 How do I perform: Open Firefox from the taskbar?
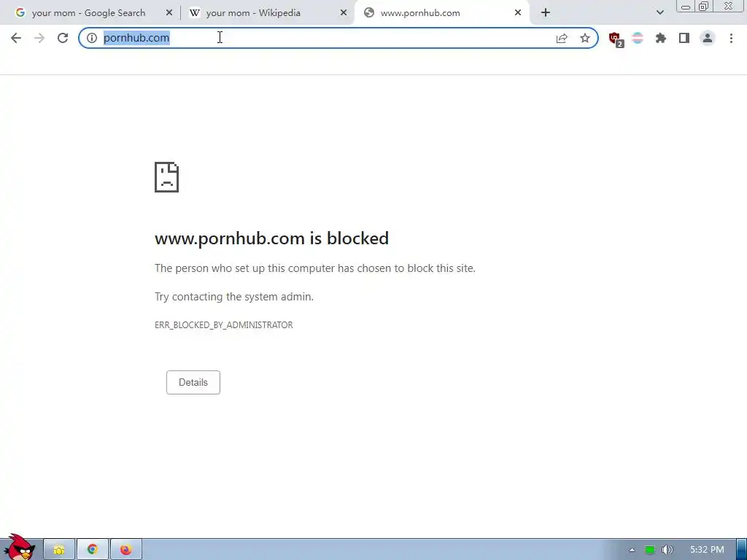click(x=125, y=550)
